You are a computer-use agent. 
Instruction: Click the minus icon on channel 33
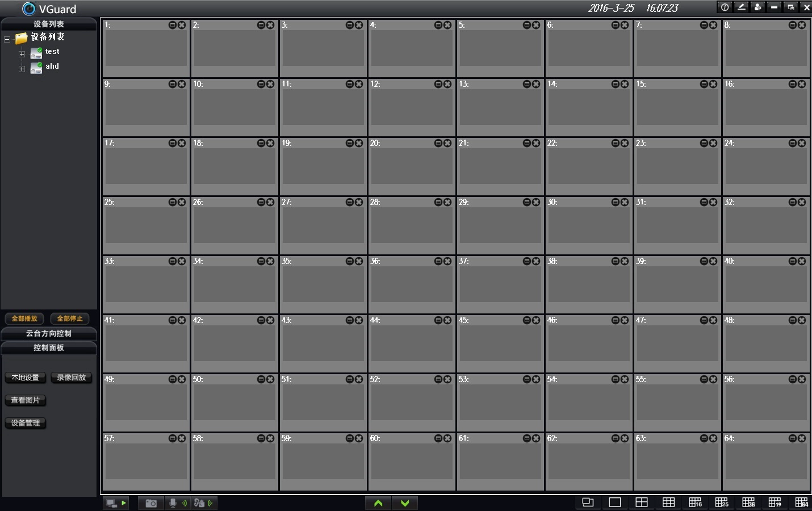point(173,261)
